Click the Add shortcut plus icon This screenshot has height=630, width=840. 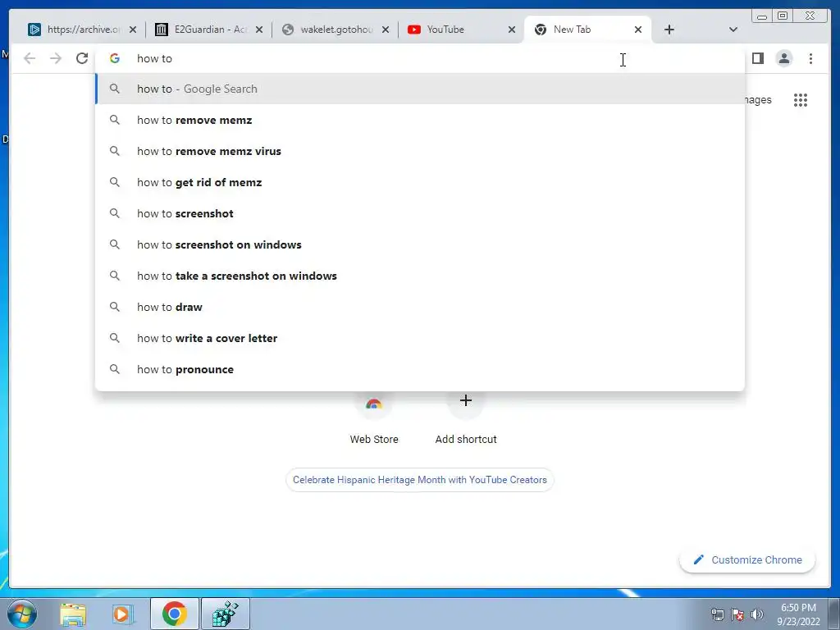(x=466, y=400)
